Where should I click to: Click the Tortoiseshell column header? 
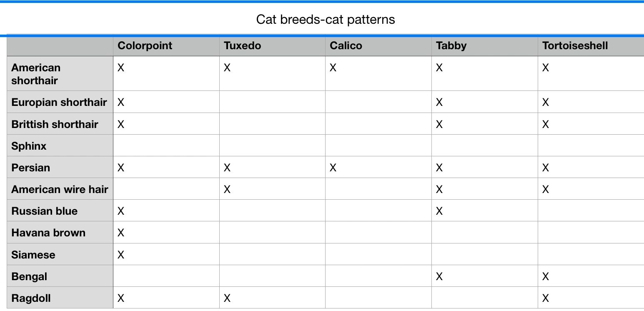[x=575, y=46]
